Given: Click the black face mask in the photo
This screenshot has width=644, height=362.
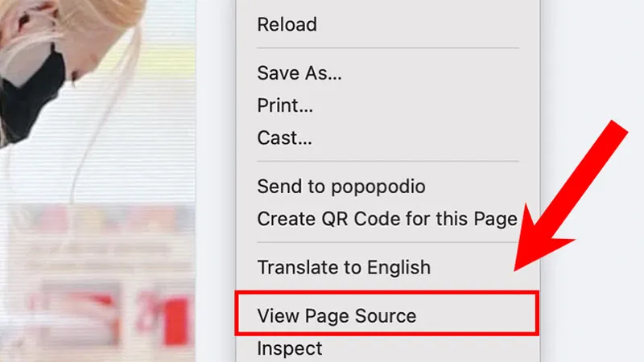Looking at the screenshot, I should 32,93.
